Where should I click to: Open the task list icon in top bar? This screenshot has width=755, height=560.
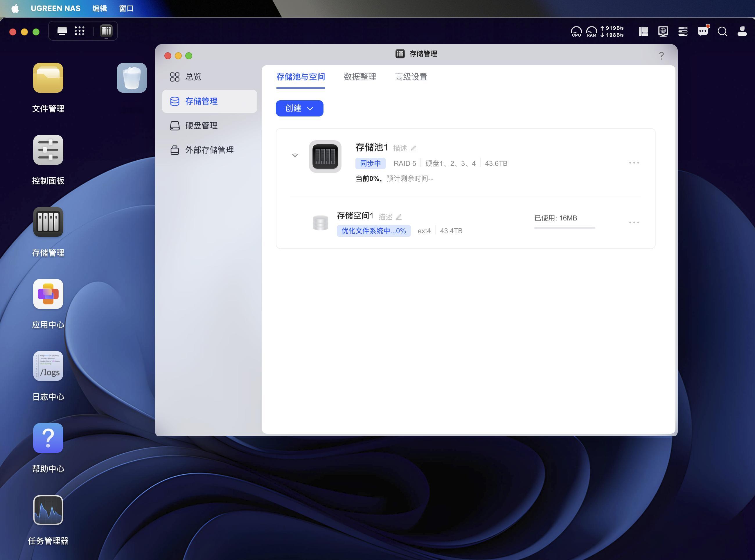(x=683, y=32)
